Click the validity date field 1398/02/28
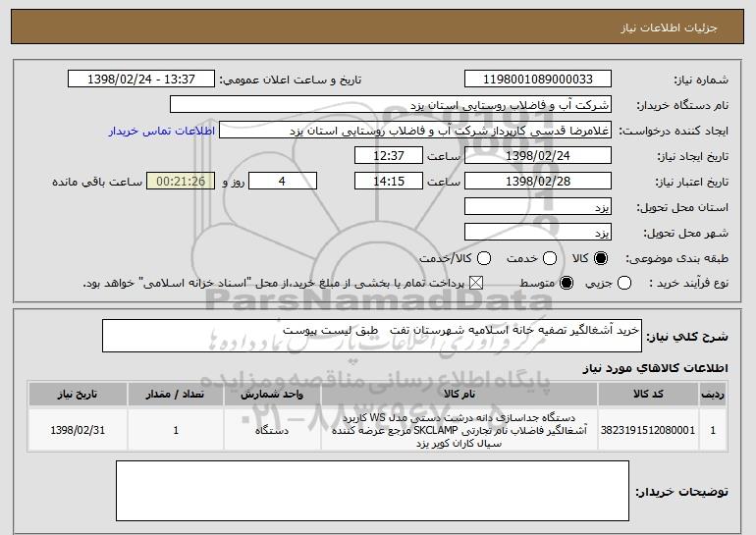Viewport: 756px width, 535px height. click(538, 182)
